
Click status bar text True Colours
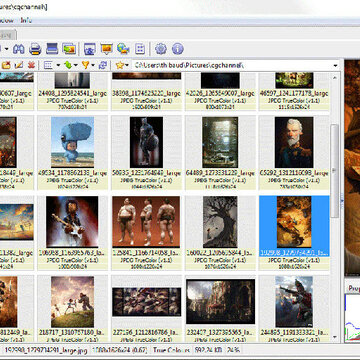click(171, 351)
